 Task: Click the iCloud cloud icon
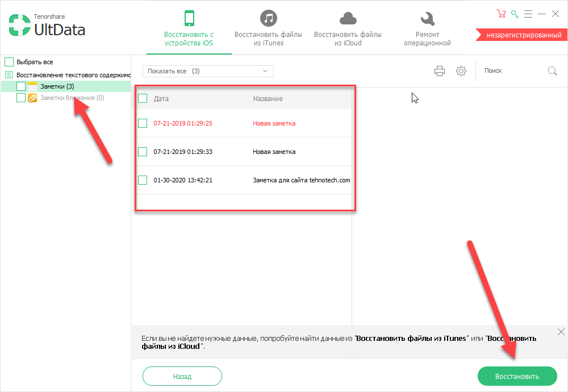pyautogui.click(x=348, y=18)
